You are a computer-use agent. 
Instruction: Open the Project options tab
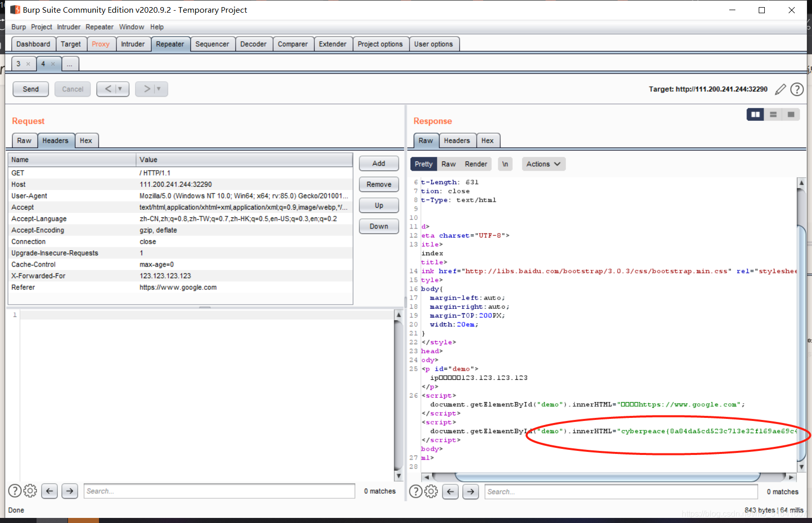(380, 44)
